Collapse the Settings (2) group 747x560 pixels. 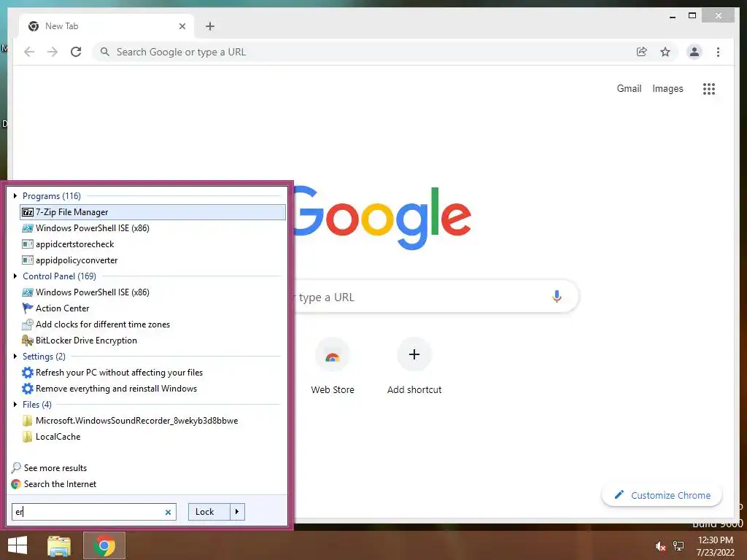pos(15,356)
